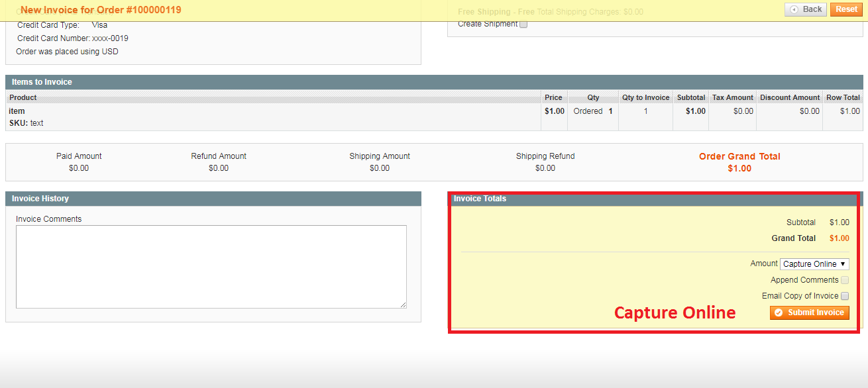Click the Discount Amount column header
This screenshot has height=388, width=868.
click(x=789, y=97)
